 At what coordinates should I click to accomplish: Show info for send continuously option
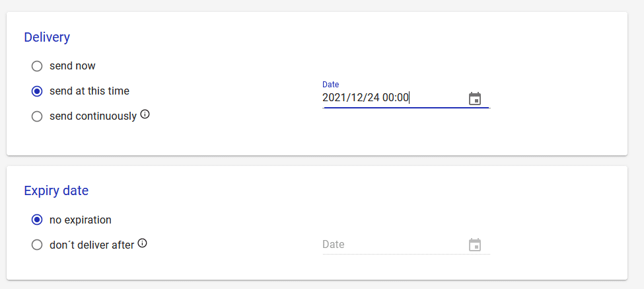(x=145, y=114)
